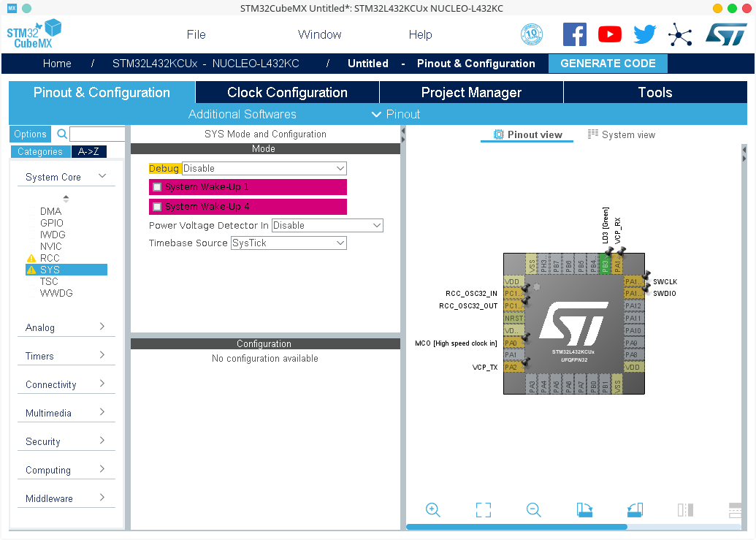Viewport: 756px width, 540px height.
Task: Click the search magnifier icon
Action: click(x=62, y=134)
